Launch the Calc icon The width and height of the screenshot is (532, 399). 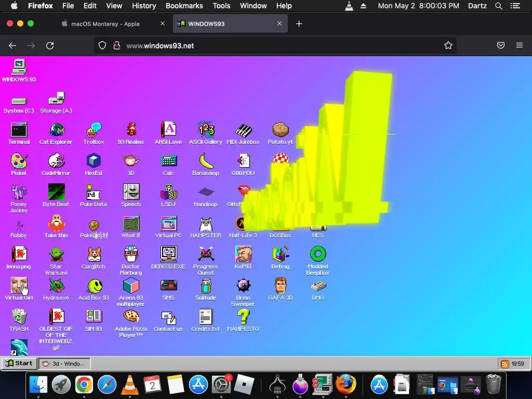[168, 165]
